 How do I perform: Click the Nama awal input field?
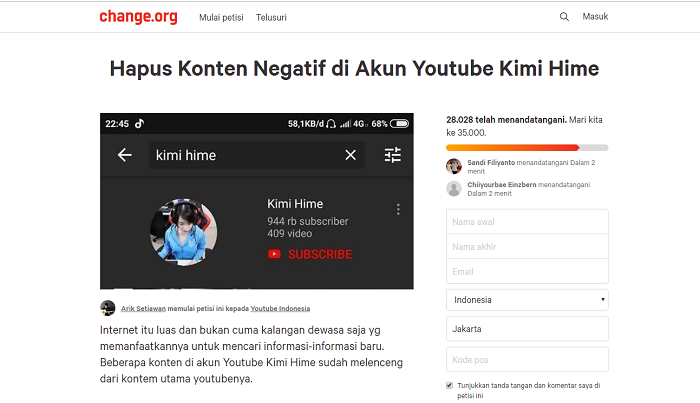[527, 222]
